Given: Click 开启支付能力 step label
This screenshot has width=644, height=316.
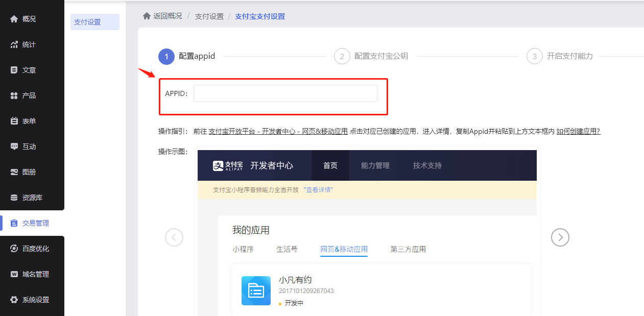Looking at the screenshot, I should click(570, 56).
